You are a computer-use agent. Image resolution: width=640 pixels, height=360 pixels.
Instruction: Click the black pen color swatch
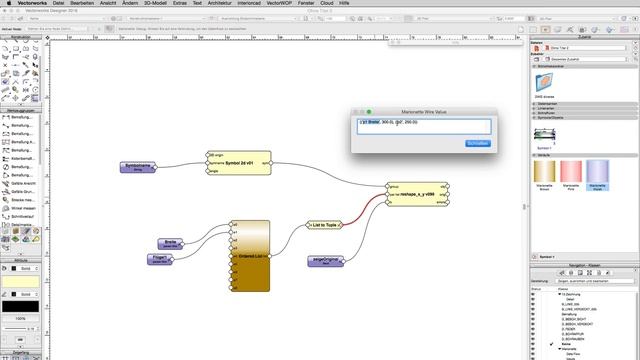tap(20, 306)
